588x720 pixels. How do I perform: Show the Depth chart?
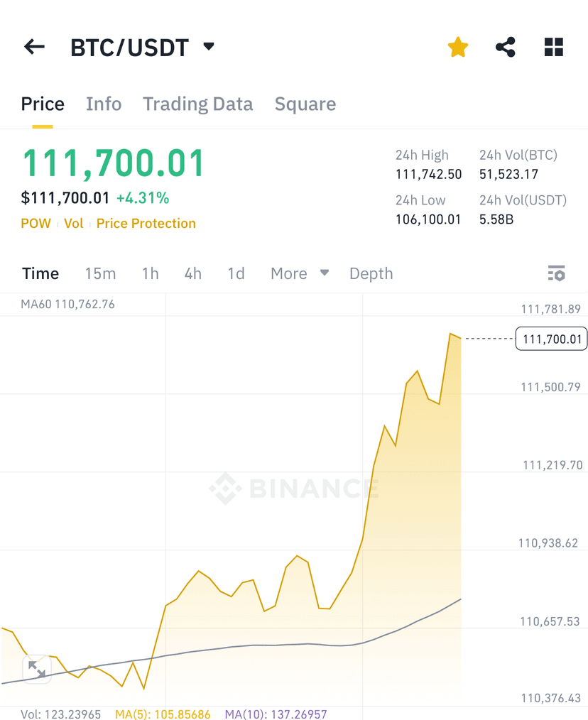tap(371, 273)
